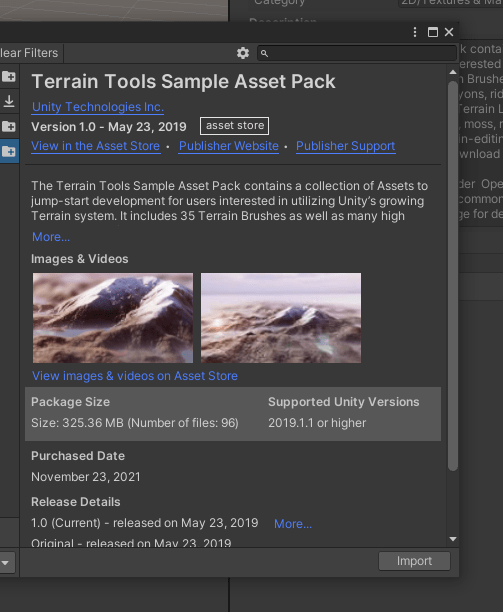Click the scroll-up arrow of the details pane

pyautogui.click(x=453, y=72)
